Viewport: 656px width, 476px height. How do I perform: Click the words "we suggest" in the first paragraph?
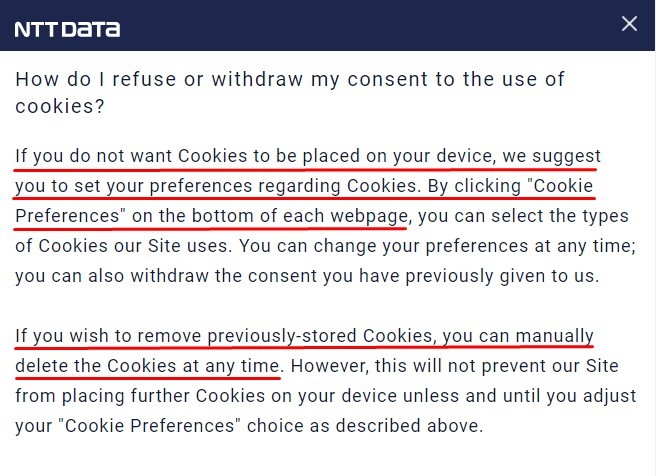(551, 156)
